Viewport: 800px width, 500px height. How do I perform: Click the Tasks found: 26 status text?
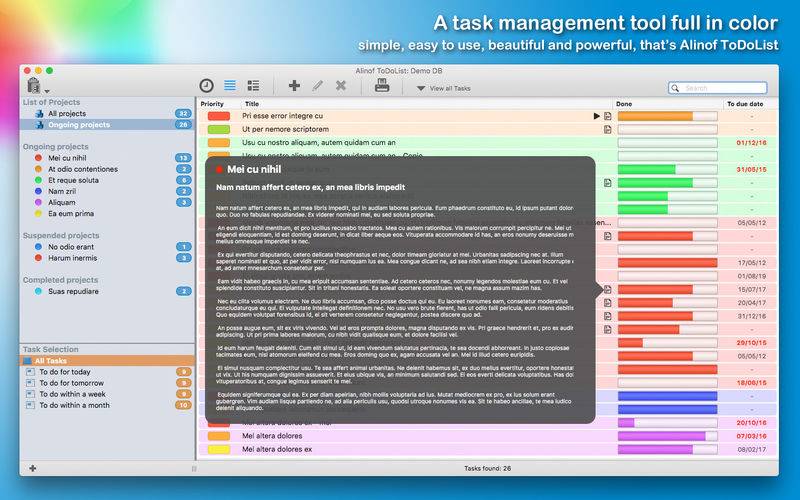tap(487, 468)
